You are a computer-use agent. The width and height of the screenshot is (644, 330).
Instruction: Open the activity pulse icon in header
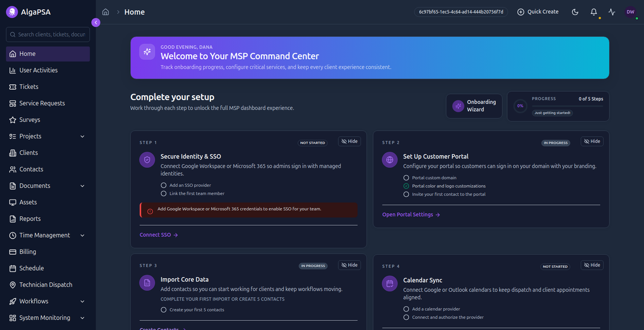pyautogui.click(x=612, y=12)
